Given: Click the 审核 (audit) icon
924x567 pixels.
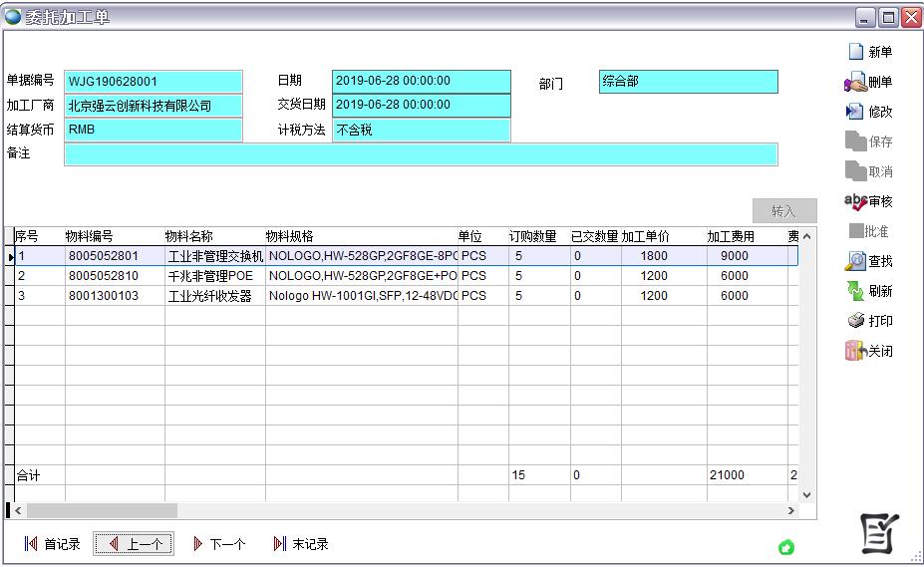Looking at the screenshot, I should (x=855, y=201).
